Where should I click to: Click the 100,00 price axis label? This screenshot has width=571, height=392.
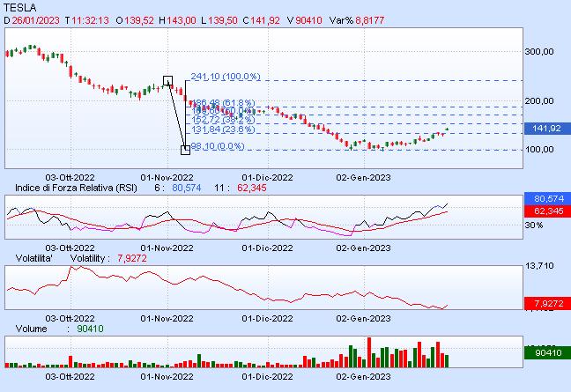539,149
